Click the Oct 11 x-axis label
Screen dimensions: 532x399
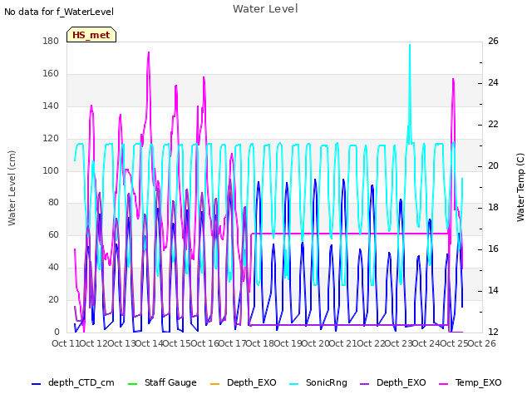[66, 343]
